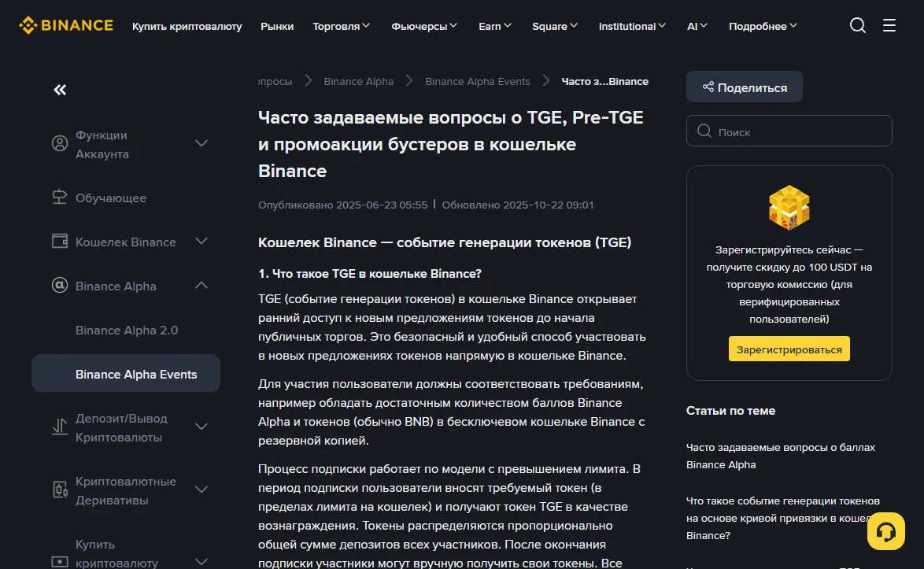This screenshot has height=569, width=924.
Task: Open article about баллах Binance Alpha
Action: [780, 456]
